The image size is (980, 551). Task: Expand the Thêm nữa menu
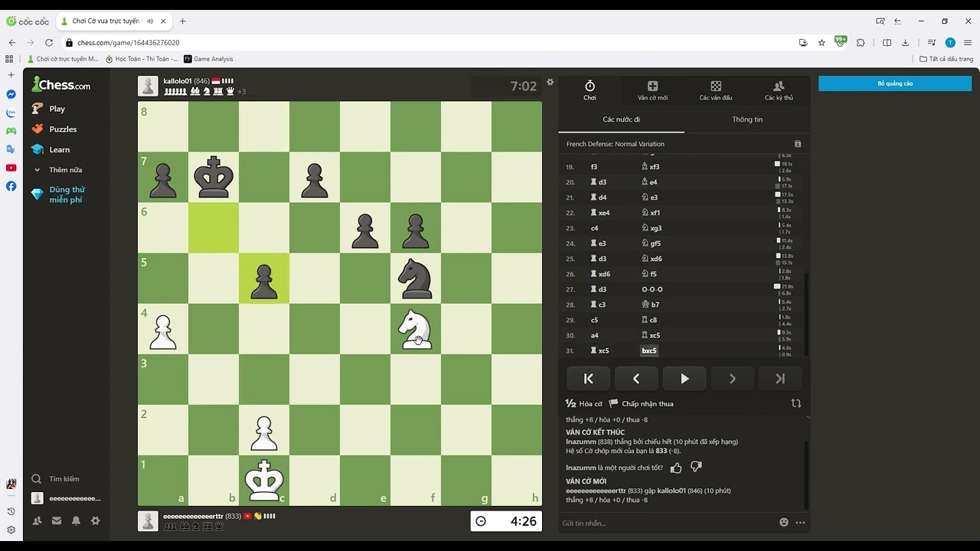coord(57,170)
